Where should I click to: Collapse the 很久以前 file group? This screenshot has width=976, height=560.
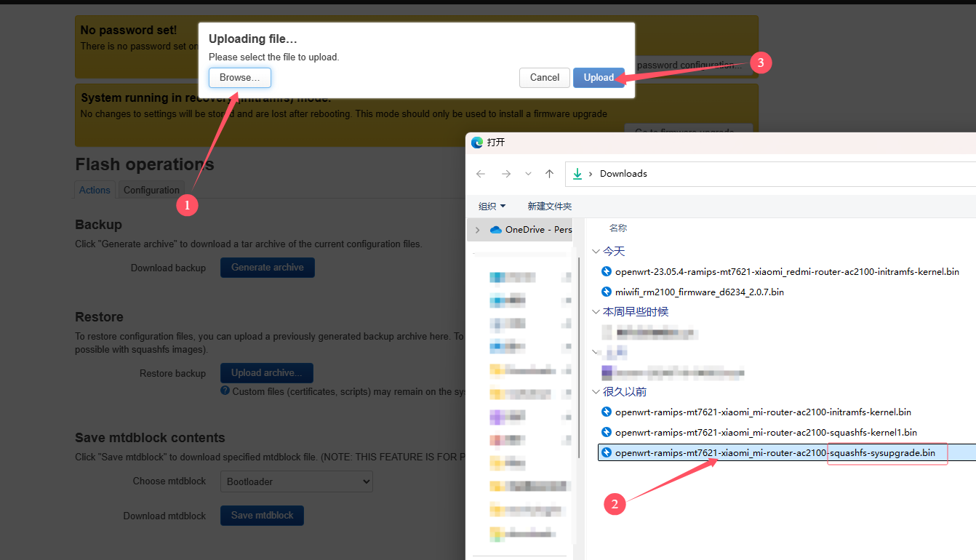click(x=596, y=391)
